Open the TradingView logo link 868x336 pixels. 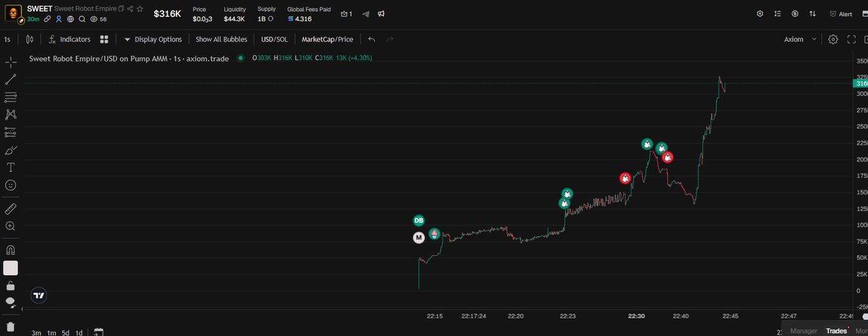39,295
